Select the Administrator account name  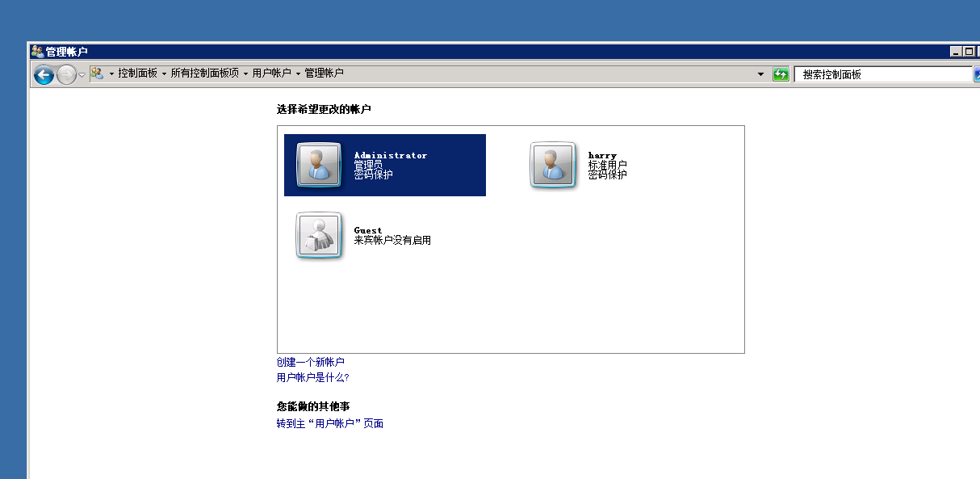(x=391, y=155)
